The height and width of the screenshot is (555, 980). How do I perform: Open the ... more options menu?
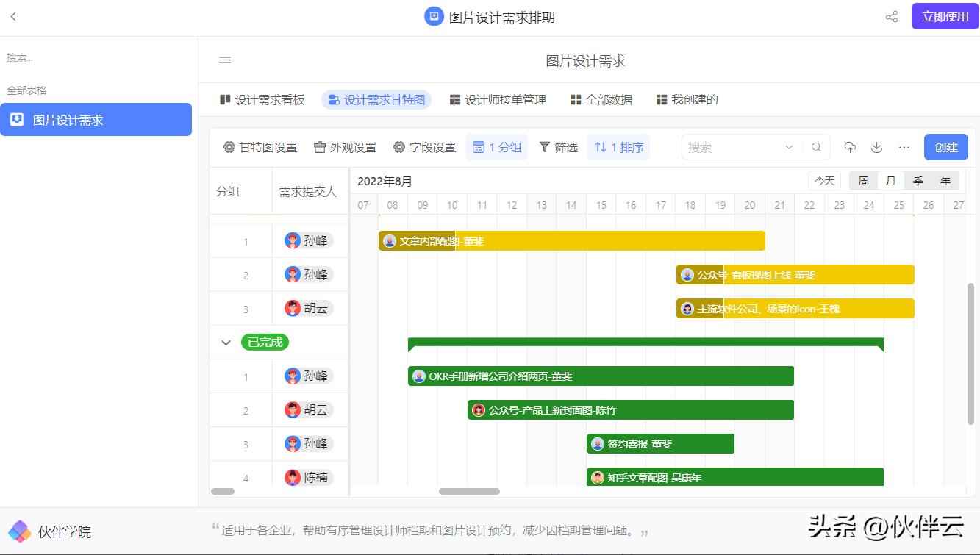click(904, 147)
